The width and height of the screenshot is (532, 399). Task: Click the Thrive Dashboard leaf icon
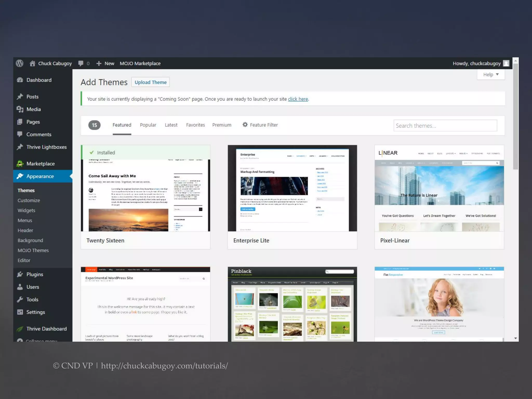20,329
